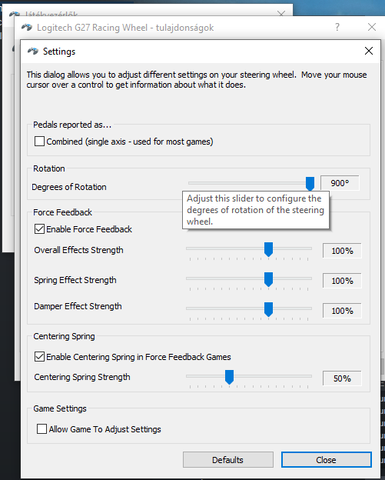The height and width of the screenshot is (480, 385).
Task: Disable Centering Spring in Force Feedback Games
Action: [39, 357]
